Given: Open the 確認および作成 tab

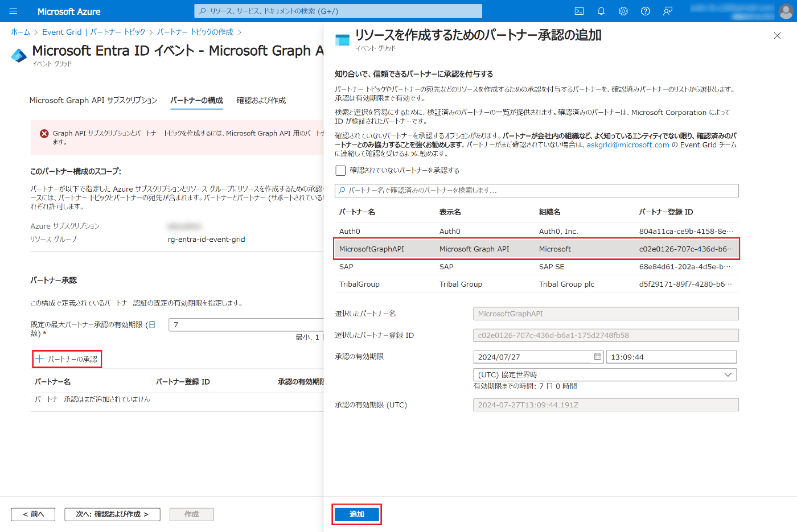Looking at the screenshot, I should (261, 100).
